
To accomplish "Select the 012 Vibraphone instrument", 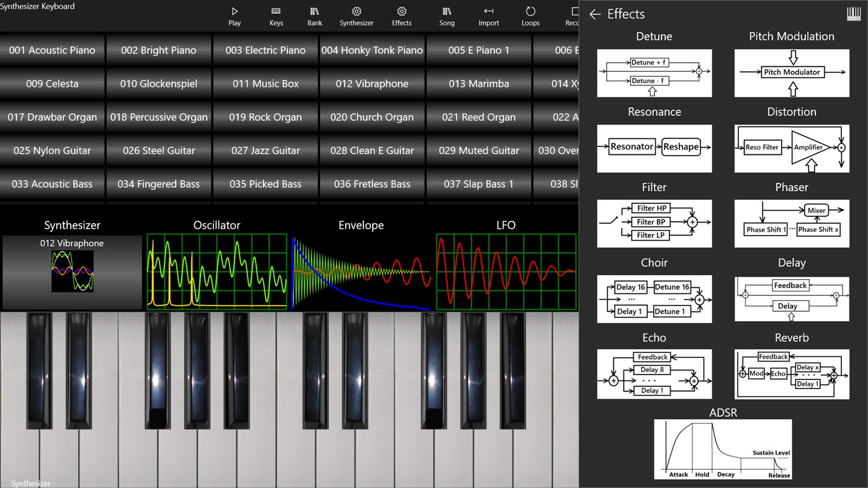I will pyautogui.click(x=372, y=83).
